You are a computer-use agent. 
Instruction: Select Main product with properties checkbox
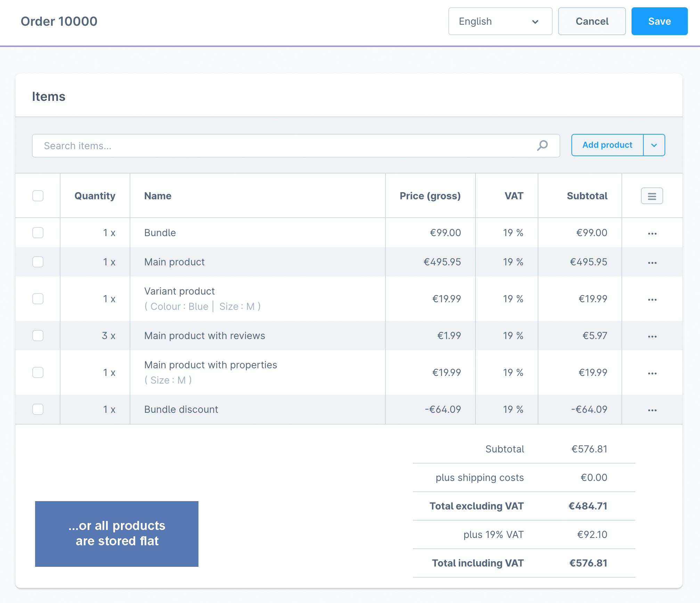point(38,372)
